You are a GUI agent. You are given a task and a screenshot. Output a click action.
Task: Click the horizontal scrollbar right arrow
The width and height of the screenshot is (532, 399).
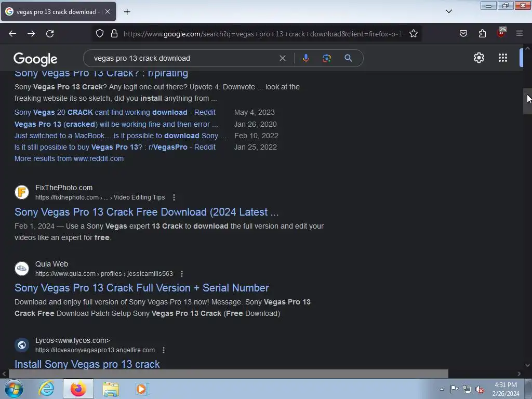pos(519,374)
